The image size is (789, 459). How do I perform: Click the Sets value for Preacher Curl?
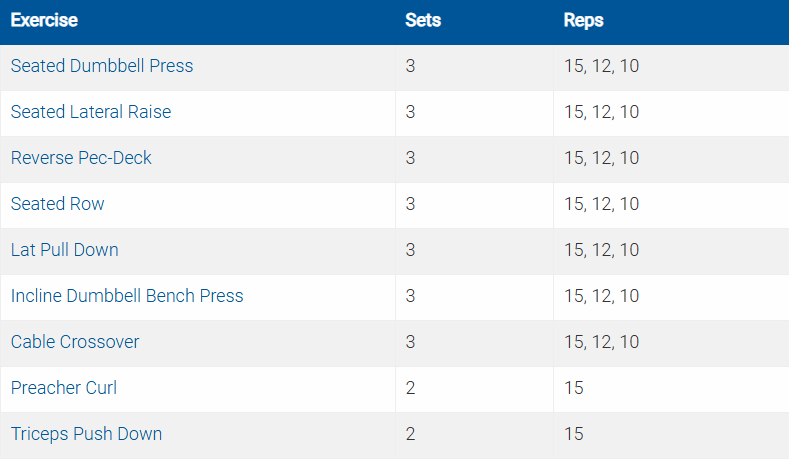(x=411, y=388)
